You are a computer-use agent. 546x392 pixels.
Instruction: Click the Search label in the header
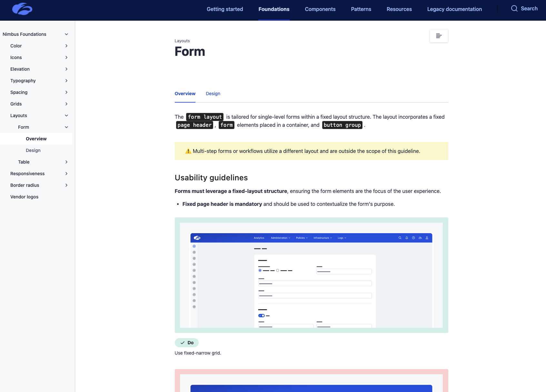pos(529,9)
